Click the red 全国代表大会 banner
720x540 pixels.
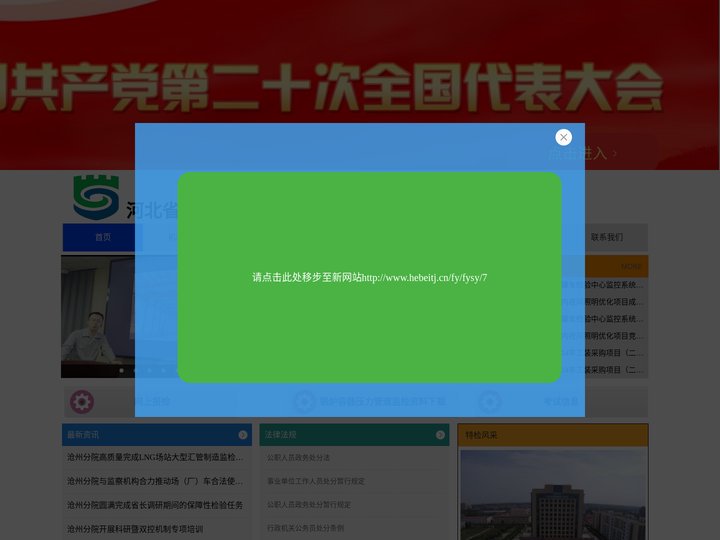point(360,84)
